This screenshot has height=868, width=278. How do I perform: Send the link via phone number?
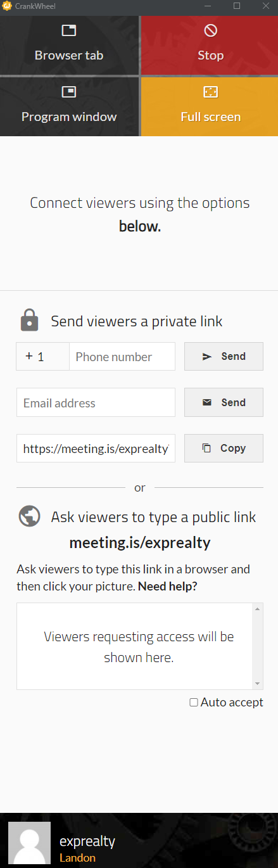pos(224,357)
